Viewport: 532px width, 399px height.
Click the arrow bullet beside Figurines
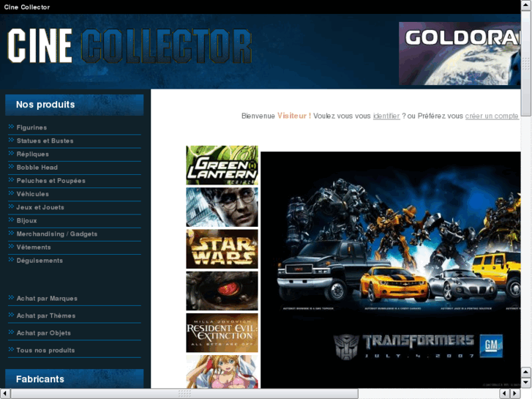tap(11, 127)
